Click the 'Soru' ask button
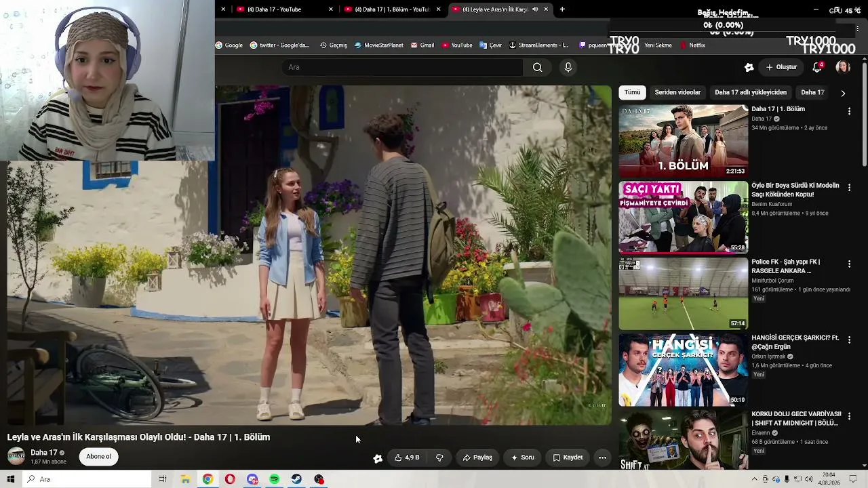 pyautogui.click(x=523, y=457)
